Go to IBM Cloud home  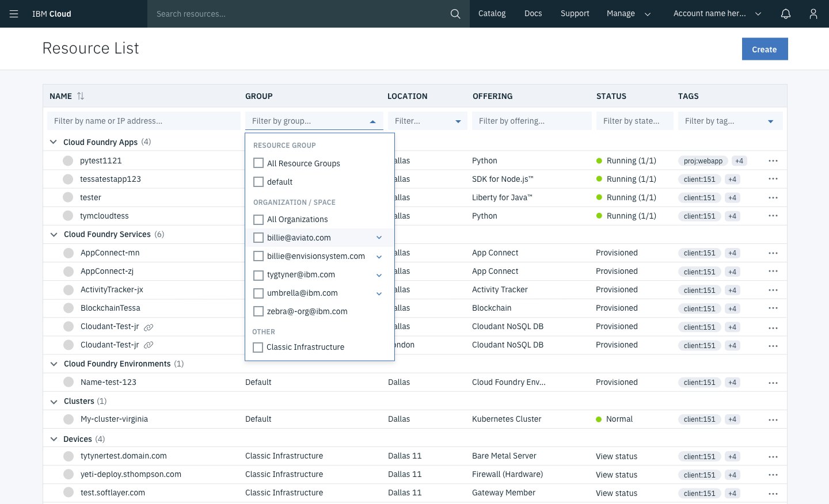tap(52, 14)
